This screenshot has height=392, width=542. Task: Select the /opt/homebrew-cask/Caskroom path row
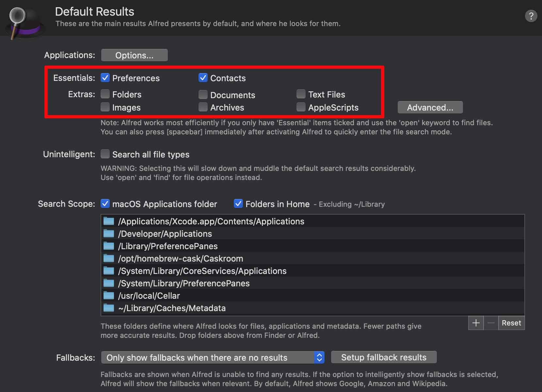(313, 258)
